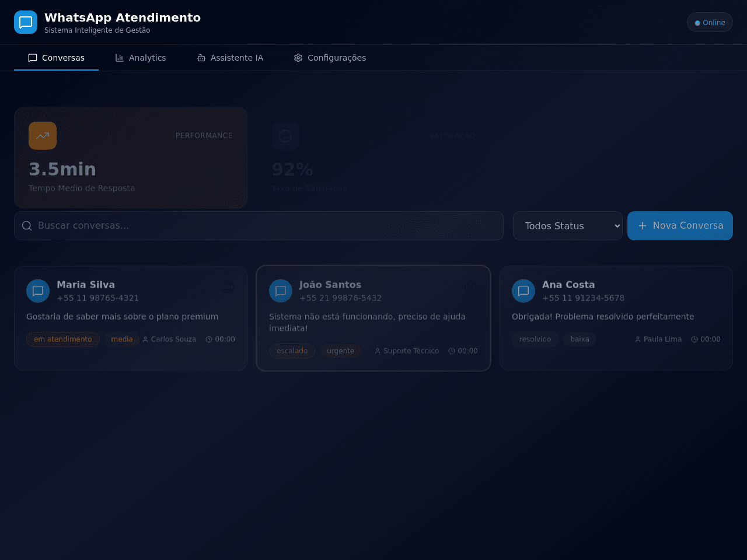Click the satisfaction smiley icon card
The image size is (747, 560).
coord(285,136)
